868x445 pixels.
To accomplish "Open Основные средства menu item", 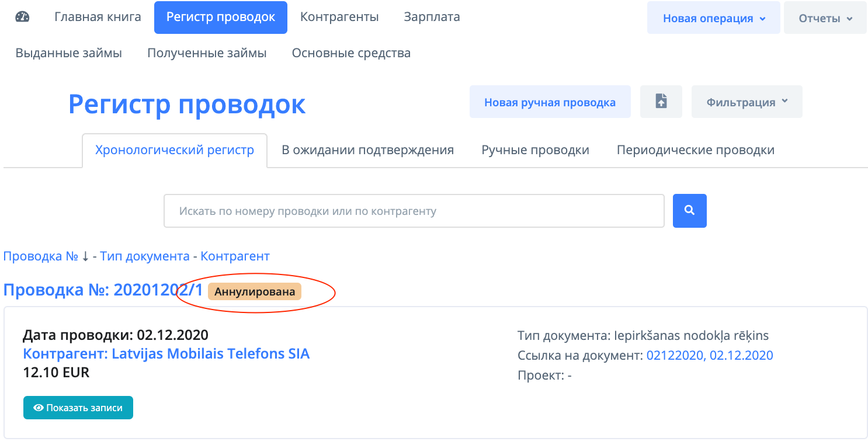I will point(351,53).
